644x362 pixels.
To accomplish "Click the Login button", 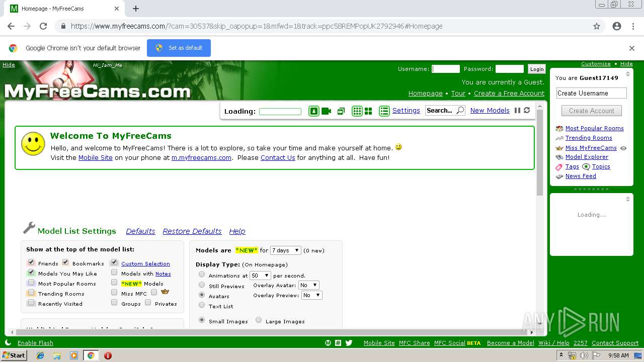I will [x=537, y=69].
